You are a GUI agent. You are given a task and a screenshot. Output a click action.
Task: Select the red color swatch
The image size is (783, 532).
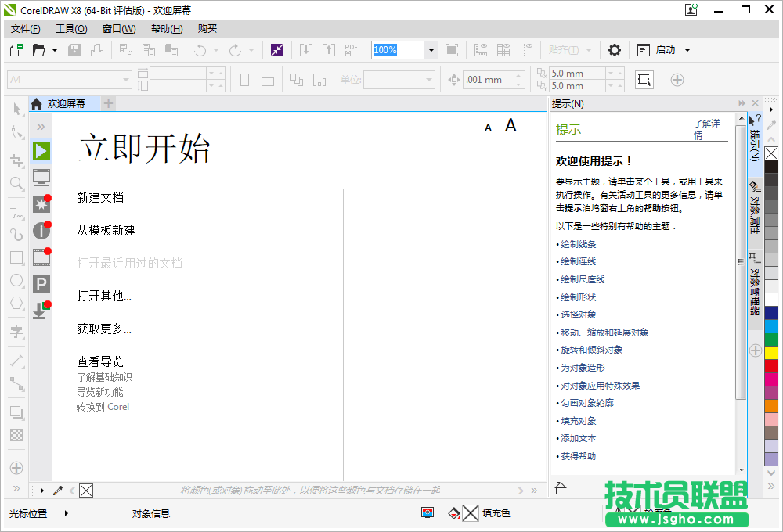point(771,366)
